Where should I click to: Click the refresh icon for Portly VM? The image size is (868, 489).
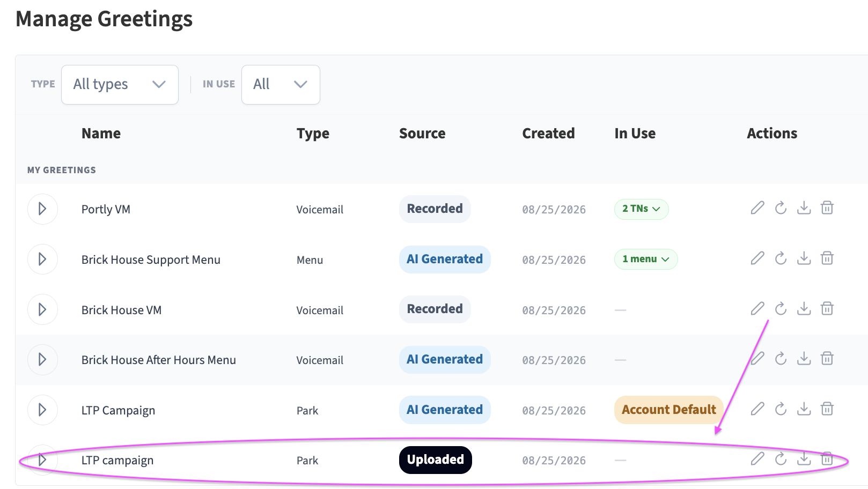coord(781,208)
